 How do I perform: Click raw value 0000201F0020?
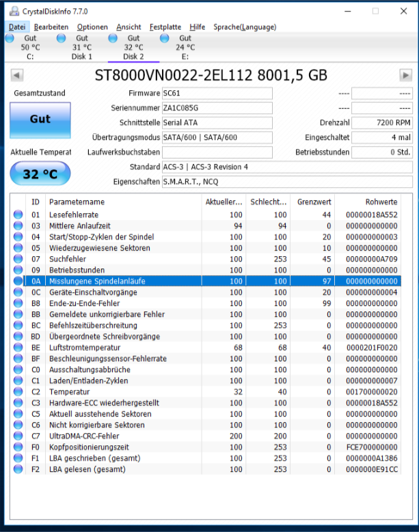point(372,348)
